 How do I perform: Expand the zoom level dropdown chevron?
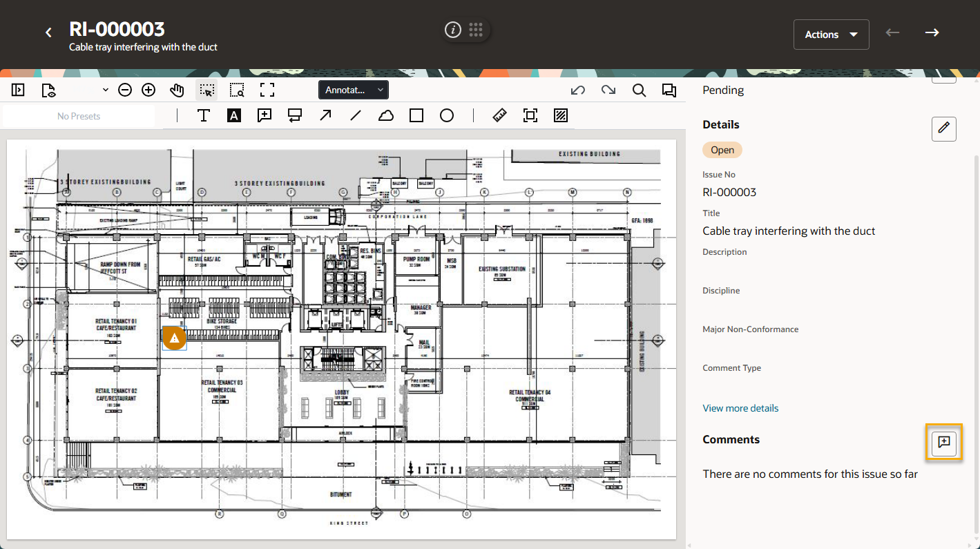coord(106,90)
